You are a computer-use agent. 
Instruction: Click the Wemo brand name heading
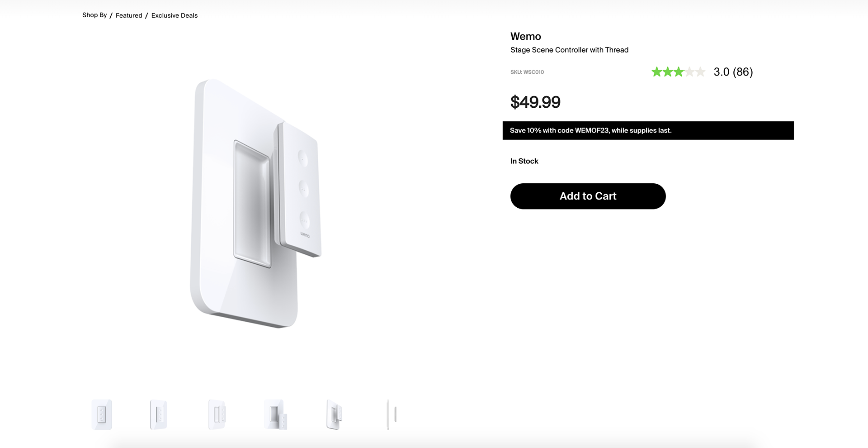pos(526,36)
